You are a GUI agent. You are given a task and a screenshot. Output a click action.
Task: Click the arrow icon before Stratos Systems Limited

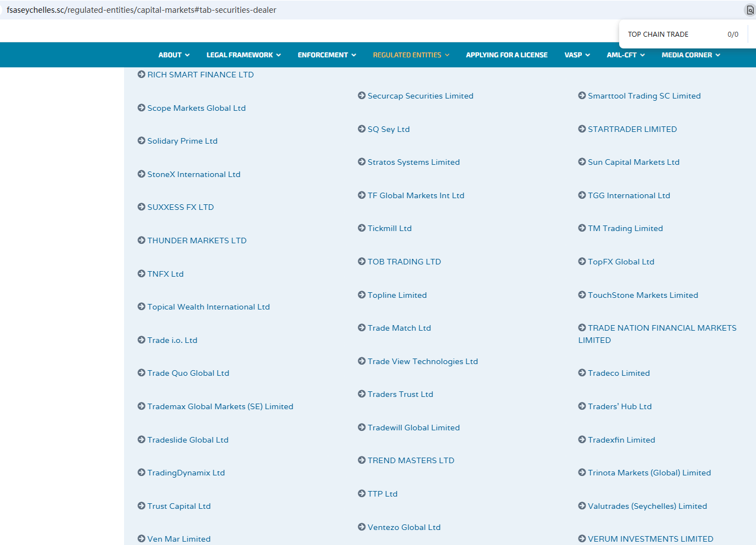click(x=362, y=161)
